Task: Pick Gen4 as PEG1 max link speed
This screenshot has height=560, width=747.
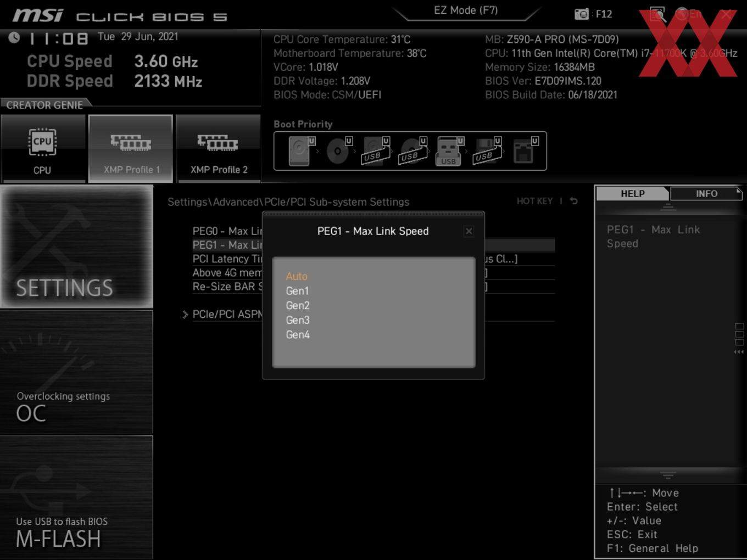Action: coord(298,334)
